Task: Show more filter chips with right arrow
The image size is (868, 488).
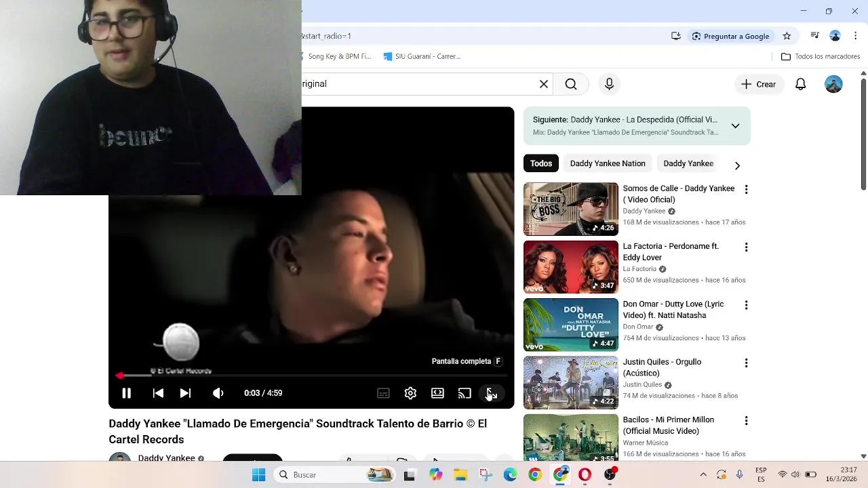Action: pyautogui.click(x=737, y=165)
